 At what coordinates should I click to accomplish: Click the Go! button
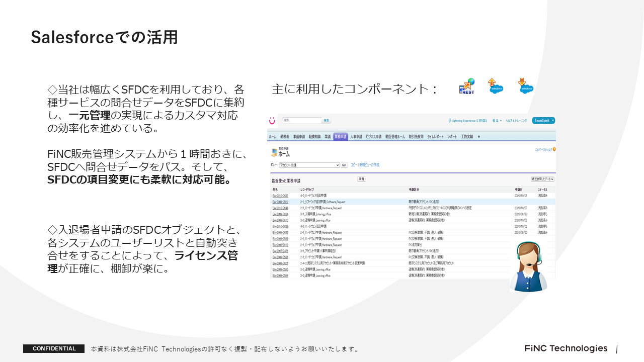click(345, 165)
